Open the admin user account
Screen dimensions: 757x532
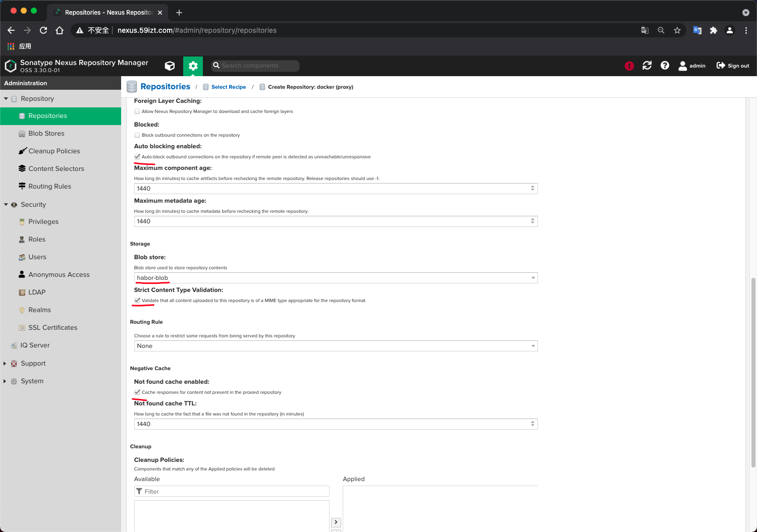click(x=692, y=66)
